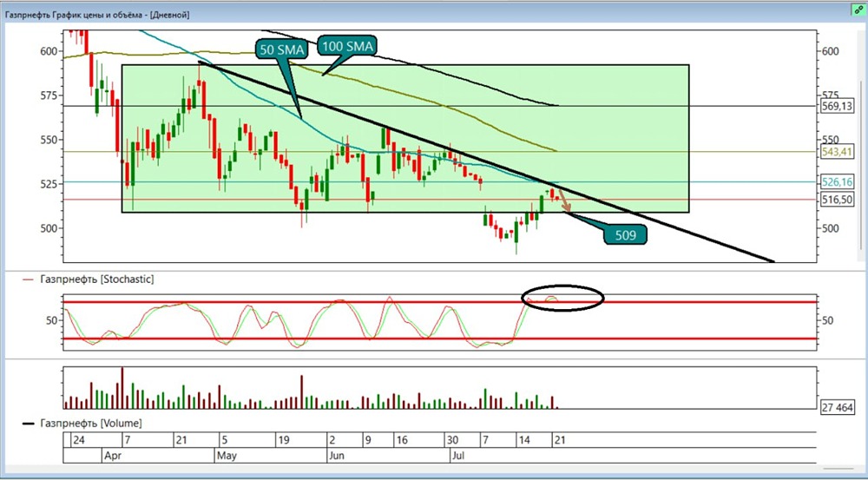Click the 14 date label in July
This screenshot has height=480, width=868.
(524, 441)
